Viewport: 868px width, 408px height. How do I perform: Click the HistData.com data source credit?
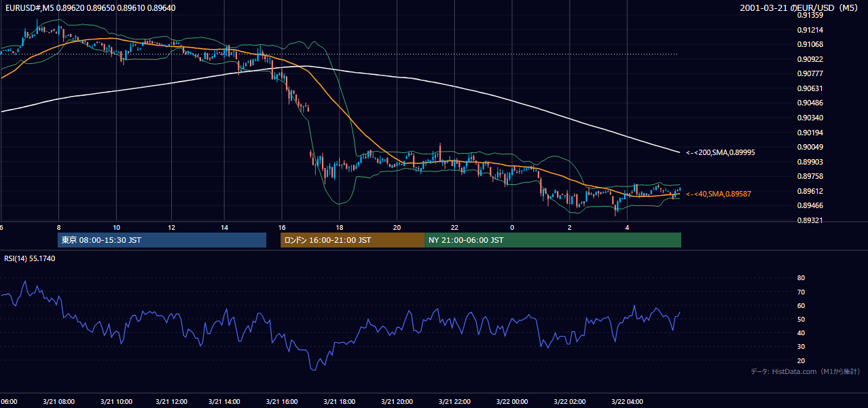[806, 371]
